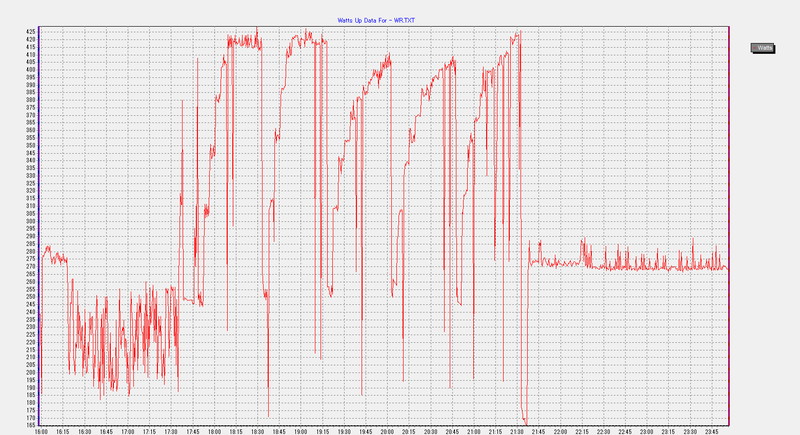The height and width of the screenshot is (435, 800).
Task: Click the 19:00 time axis label
Action: [x=301, y=431]
